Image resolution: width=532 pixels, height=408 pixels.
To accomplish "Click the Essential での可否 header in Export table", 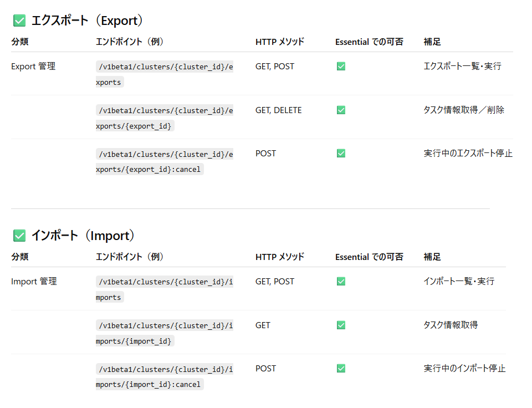I will (x=369, y=42).
